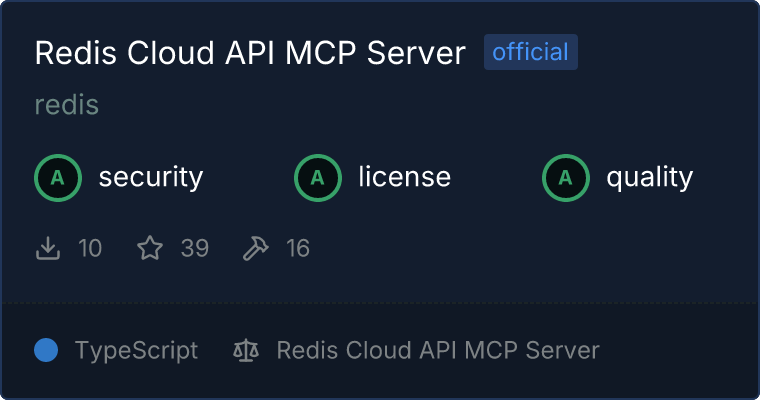
Task: Click the download count 10
Action: tap(90, 248)
